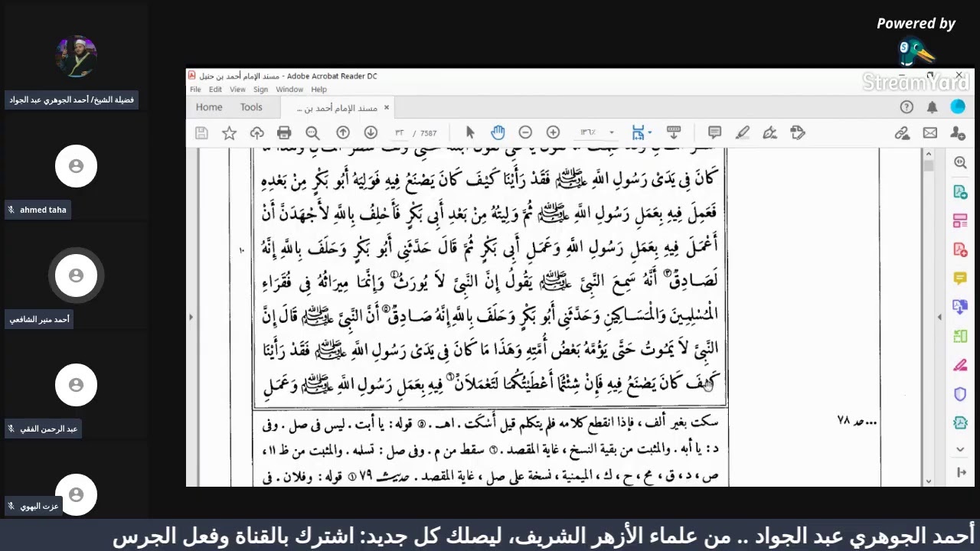
Task: Click the upload to cloud icon
Action: [256, 133]
